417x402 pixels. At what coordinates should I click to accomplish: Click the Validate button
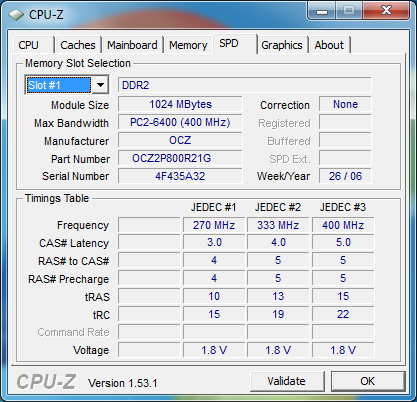pyautogui.click(x=287, y=381)
